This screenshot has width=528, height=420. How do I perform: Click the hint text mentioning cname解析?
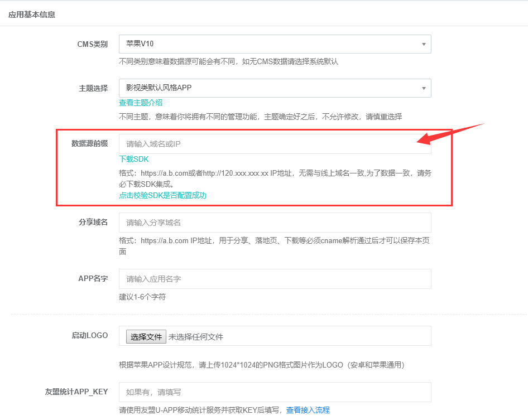pyautogui.click(x=275, y=245)
